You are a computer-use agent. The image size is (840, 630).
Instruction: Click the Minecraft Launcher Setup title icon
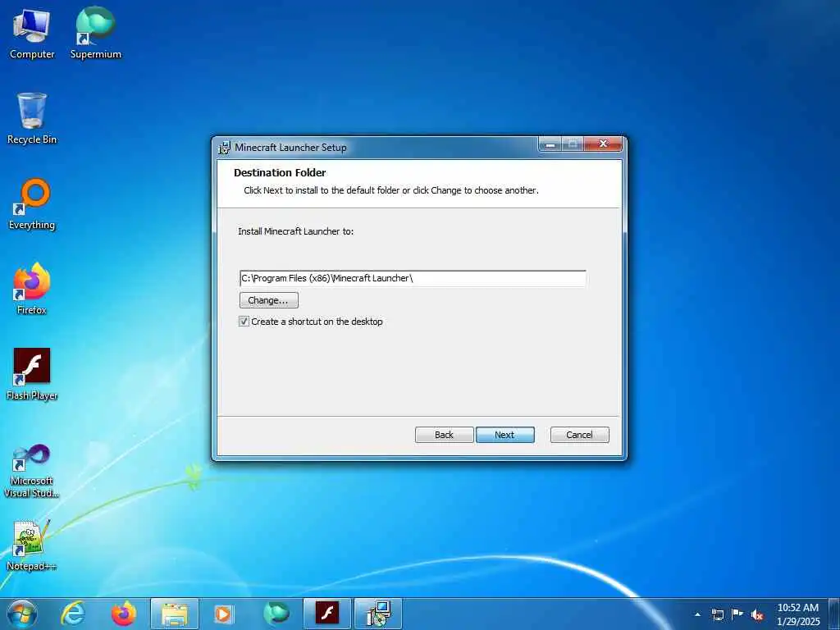click(224, 148)
